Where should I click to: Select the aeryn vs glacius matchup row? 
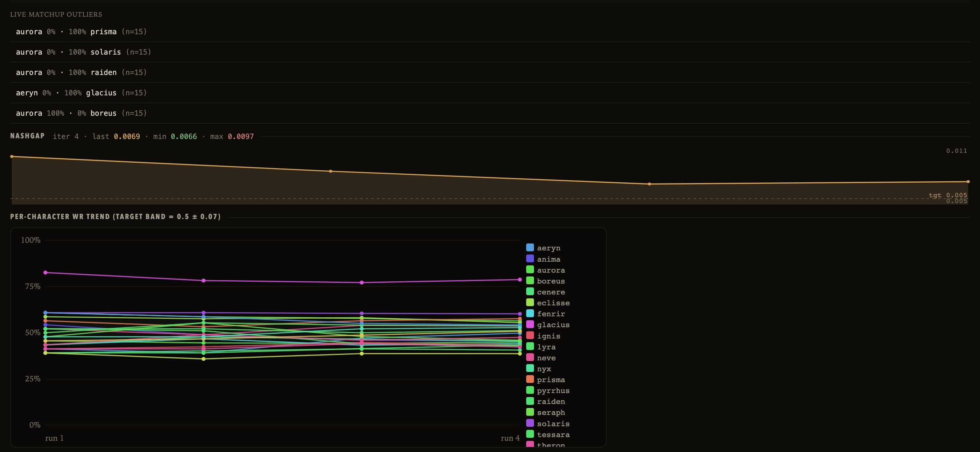tap(490, 92)
